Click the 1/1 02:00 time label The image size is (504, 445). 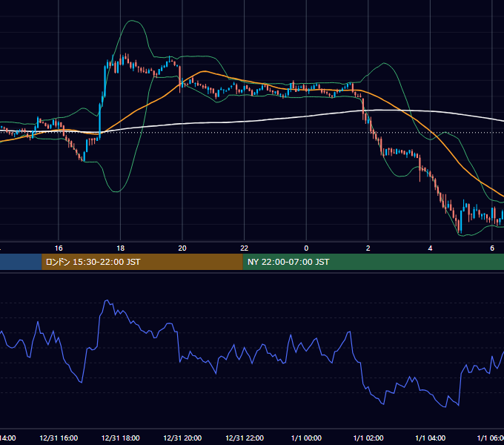pyautogui.click(x=368, y=438)
